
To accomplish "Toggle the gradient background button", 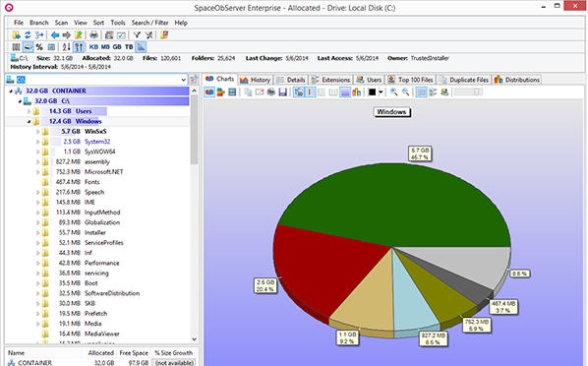I will (x=344, y=91).
